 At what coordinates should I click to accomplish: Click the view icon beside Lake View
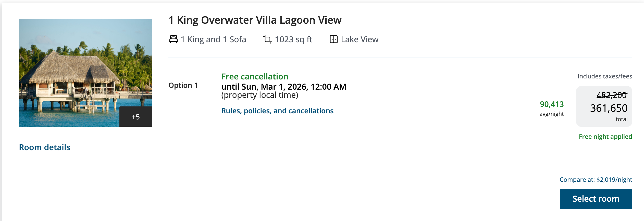pos(333,39)
